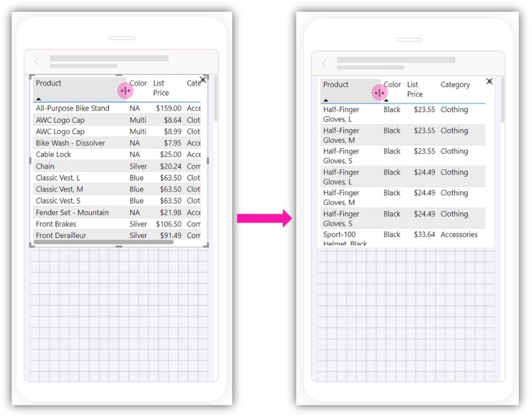This screenshot has width=532, height=418.
Task: Toggle Product sort arrow in right phone
Action: 326,100
